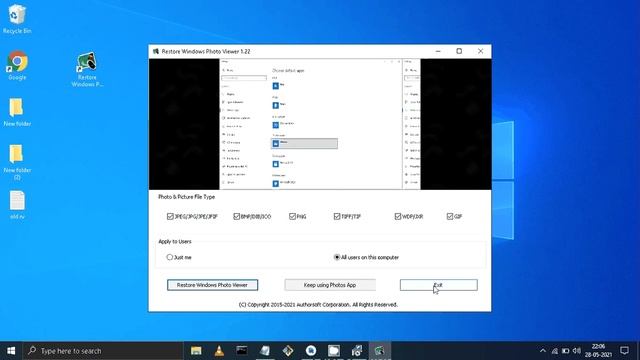Select the New folder (2) desktop icon

tap(17, 162)
